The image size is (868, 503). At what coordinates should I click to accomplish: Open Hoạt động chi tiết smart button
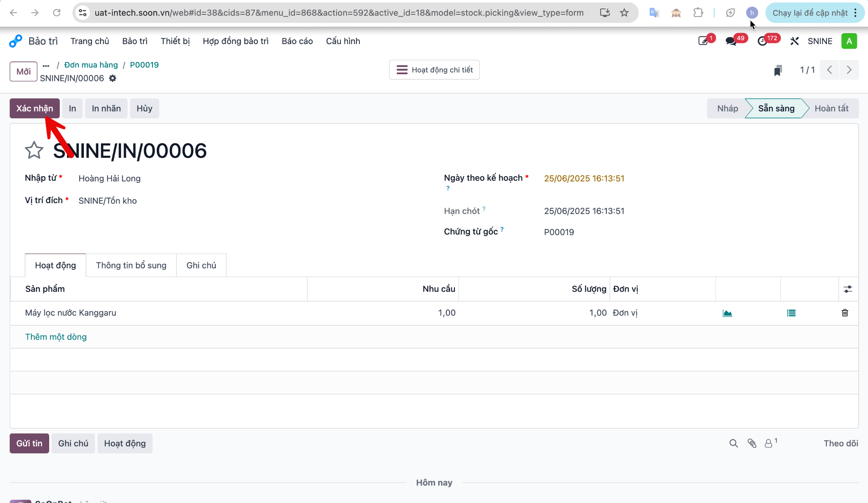click(434, 70)
